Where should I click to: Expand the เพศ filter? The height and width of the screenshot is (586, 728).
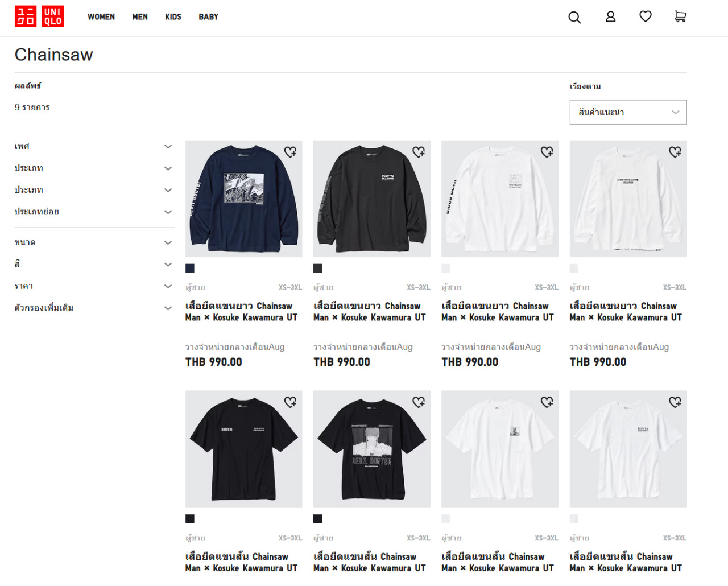pyautogui.click(x=94, y=146)
